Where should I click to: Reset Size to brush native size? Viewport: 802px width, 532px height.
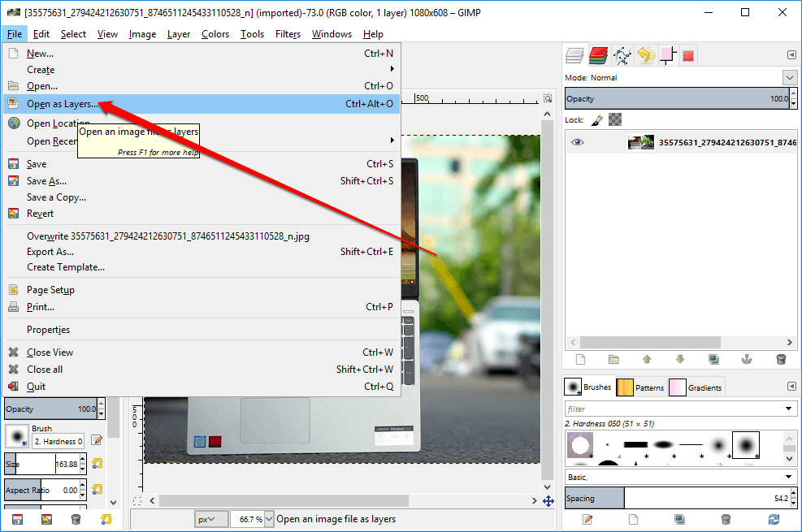click(97, 464)
